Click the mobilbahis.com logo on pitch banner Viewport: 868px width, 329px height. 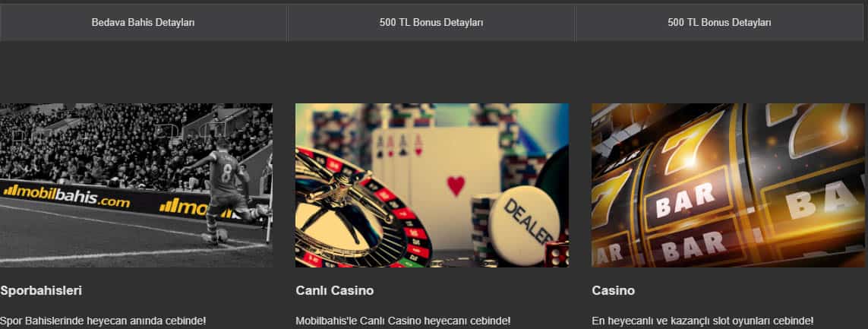point(66,196)
